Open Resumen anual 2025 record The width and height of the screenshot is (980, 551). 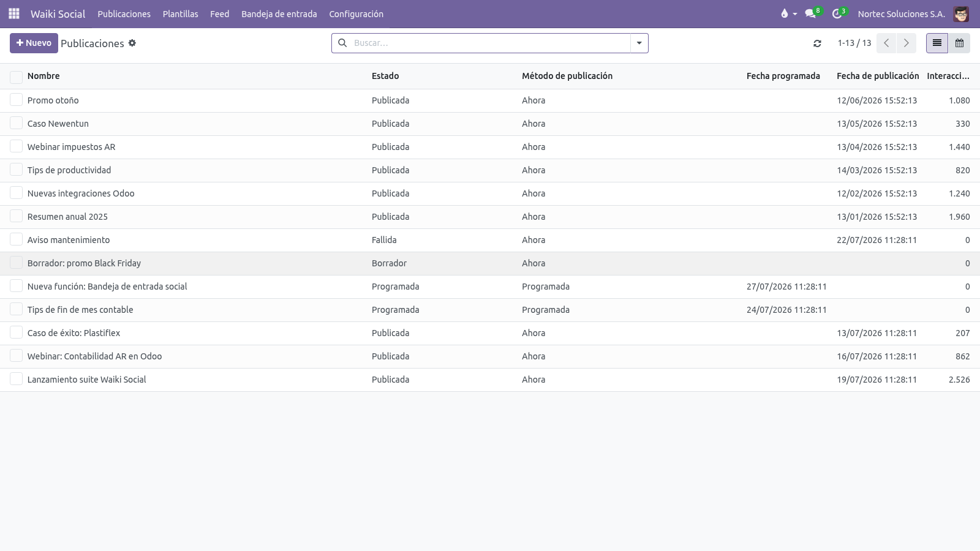pos(67,217)
